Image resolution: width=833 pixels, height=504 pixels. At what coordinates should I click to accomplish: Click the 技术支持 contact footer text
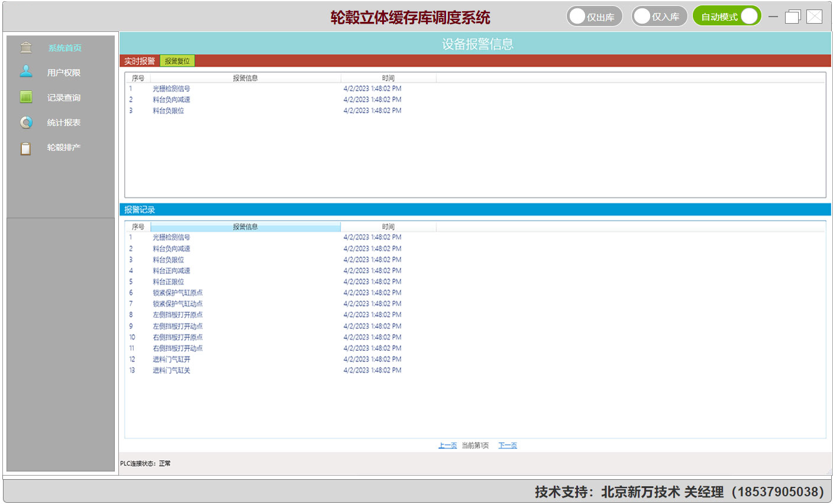click(x=679, y=492)
